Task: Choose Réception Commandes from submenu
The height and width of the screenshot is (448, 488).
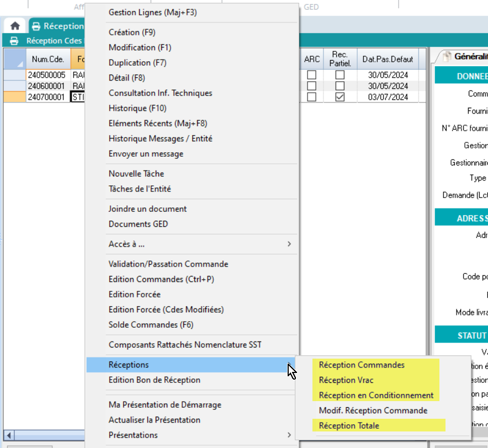Action: tap(362, 365)
